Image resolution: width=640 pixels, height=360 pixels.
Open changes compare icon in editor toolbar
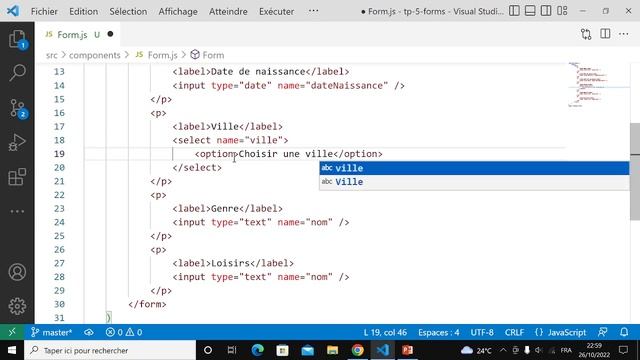(586, 34)
